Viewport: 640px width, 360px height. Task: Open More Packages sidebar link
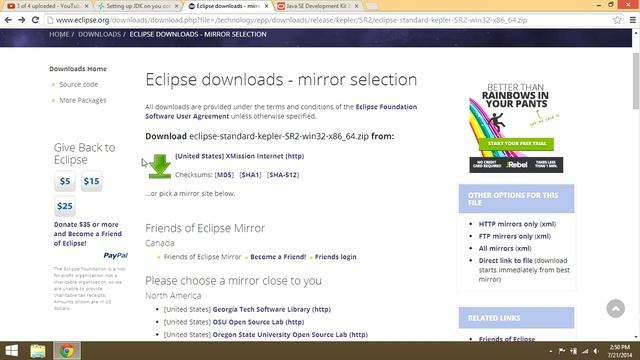pos(82,100)
